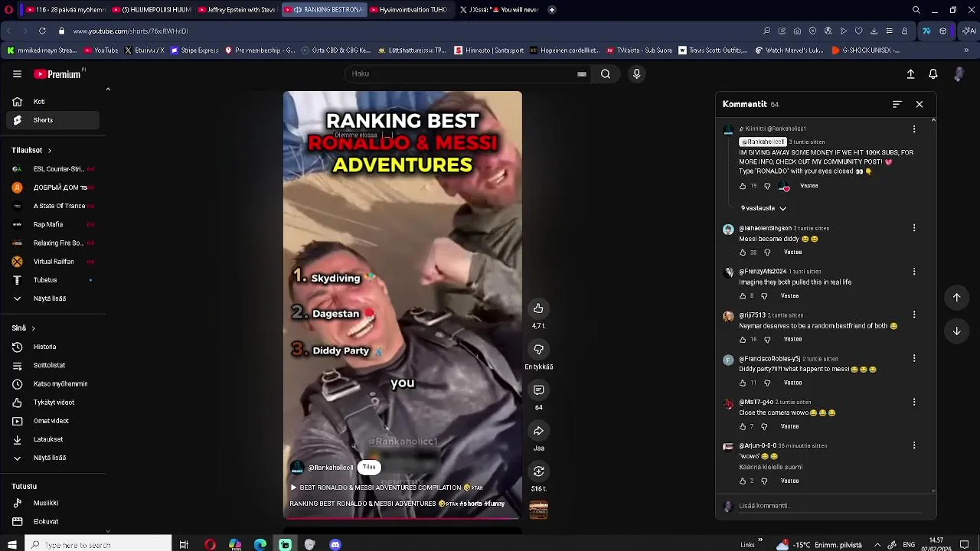Screen dimensions: 980x551
Task: Click the YouTube Premium logo
Action: point(57,74)
